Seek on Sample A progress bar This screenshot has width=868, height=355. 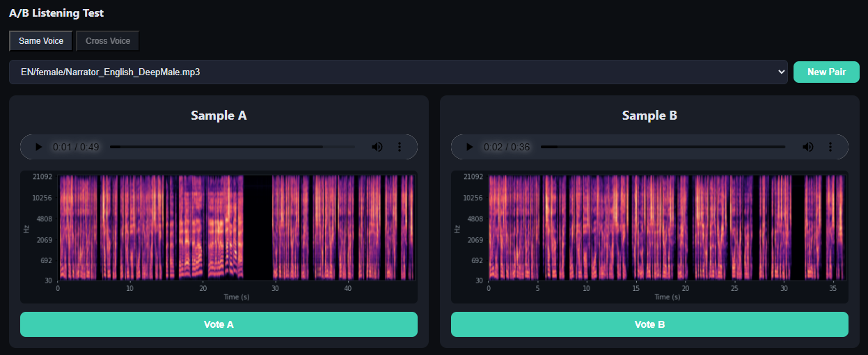[x=232, y=147]
